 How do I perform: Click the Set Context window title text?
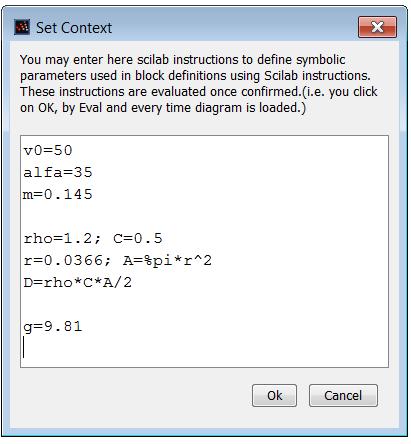pyautogui.click(x=74, y=28)
